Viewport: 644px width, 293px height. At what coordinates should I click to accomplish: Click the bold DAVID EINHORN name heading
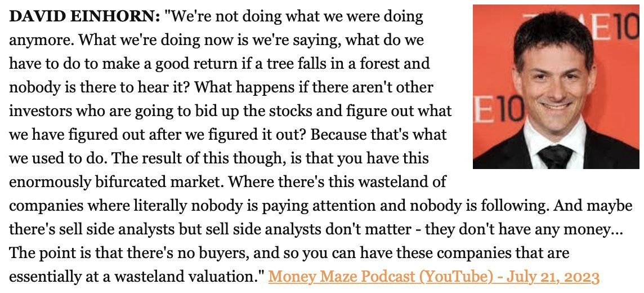pyautogui.click(x=84, y=17)
